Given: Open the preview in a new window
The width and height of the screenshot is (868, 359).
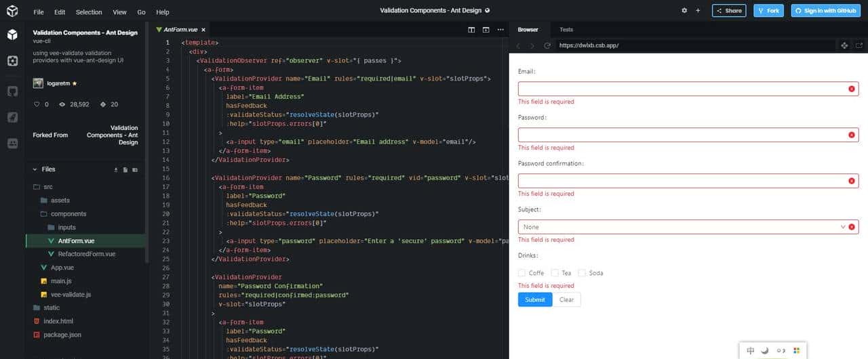Looking at the screenshot, I should pyautogui.click(x=859, y=45).
